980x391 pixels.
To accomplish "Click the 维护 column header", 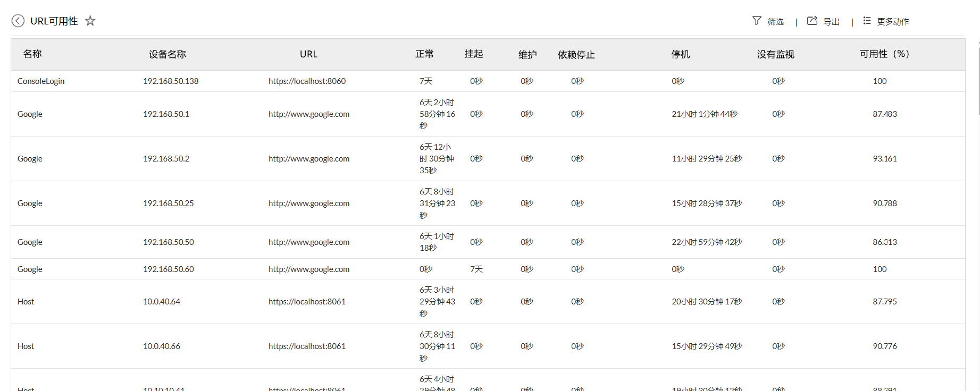I will (x=527, y=54).
